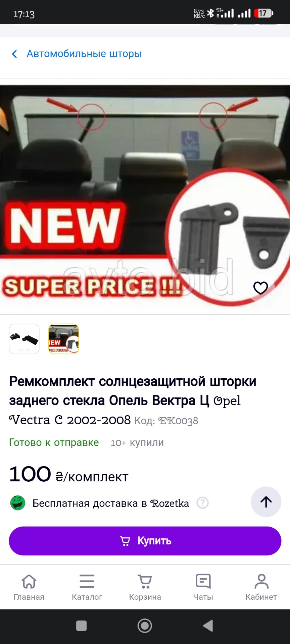Tap the back chevron next to Автомобильные шторы
Viewport: 290px width, 644px height.
tap(14, 54)
